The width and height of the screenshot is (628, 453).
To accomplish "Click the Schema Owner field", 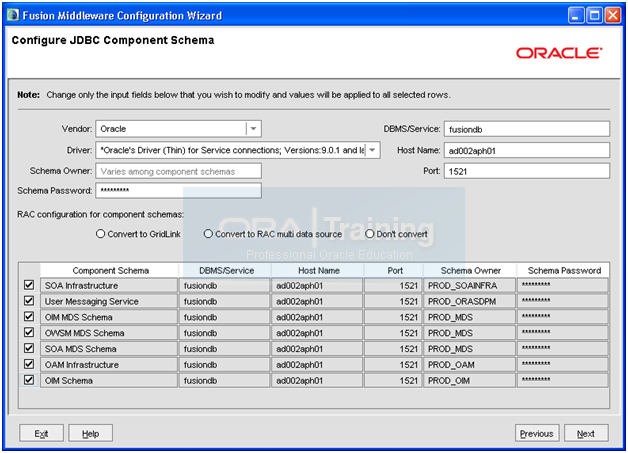I will tap(179, 171).
